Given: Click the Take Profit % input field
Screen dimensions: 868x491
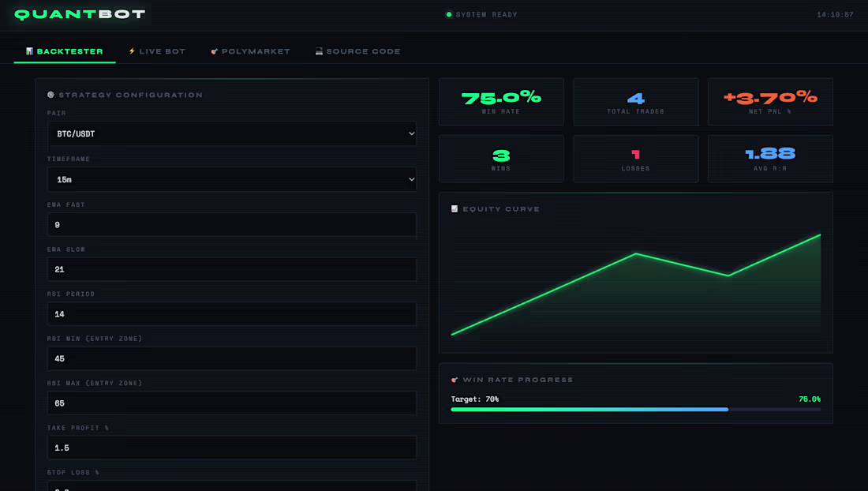Looking at the screenshot, I should coord(232,448).
